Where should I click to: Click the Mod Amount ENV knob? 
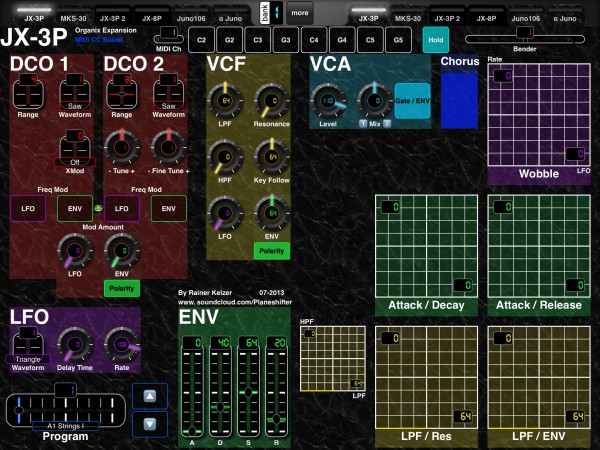click(122, 251)
